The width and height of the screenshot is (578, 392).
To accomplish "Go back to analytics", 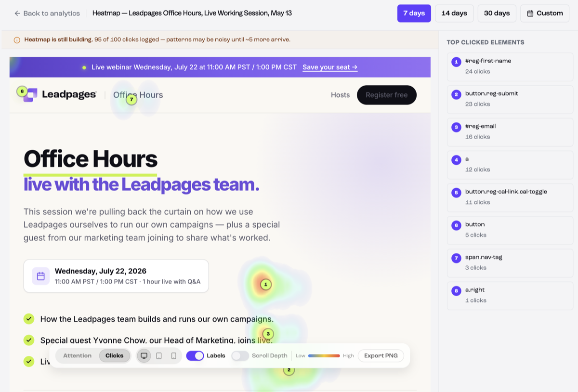I will point(47,13).
